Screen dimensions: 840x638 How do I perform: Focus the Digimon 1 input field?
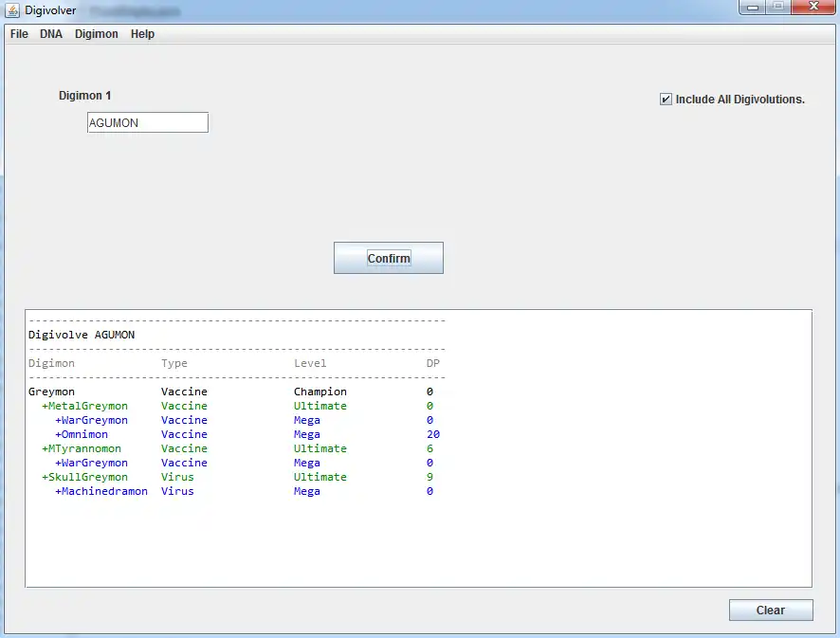[x=148, y=122]
